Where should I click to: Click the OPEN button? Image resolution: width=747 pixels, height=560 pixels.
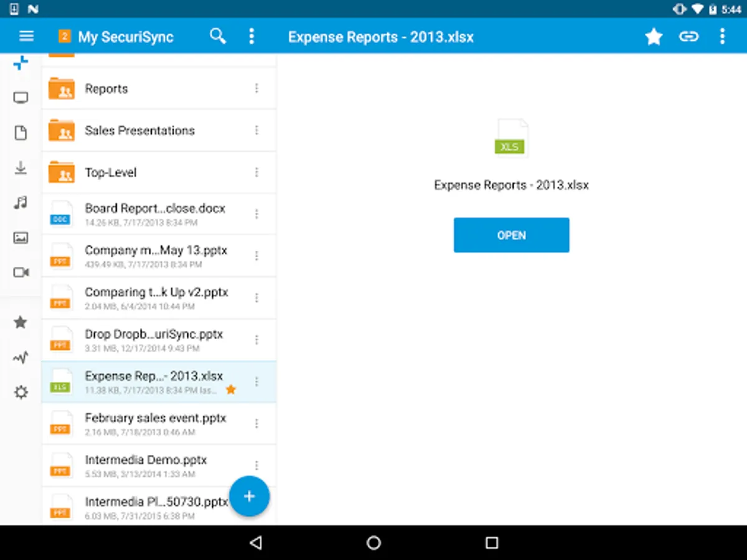tap(512, 235)
